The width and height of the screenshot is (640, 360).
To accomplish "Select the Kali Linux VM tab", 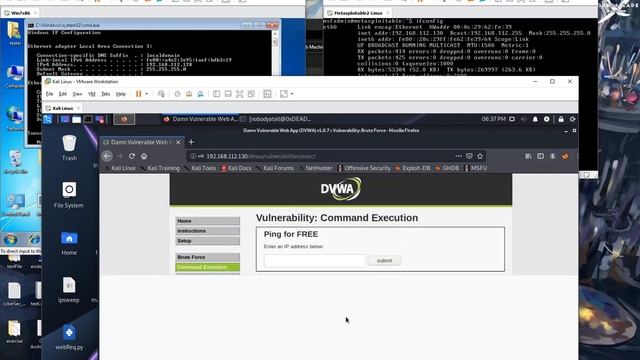I will pos(62,108).
